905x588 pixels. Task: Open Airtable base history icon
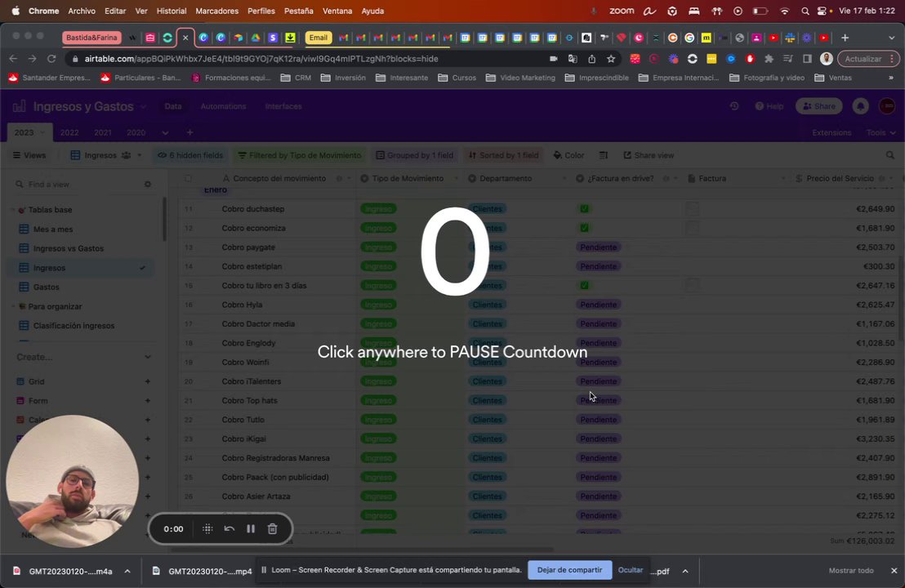pyautogui.click(x=734, y=106)
